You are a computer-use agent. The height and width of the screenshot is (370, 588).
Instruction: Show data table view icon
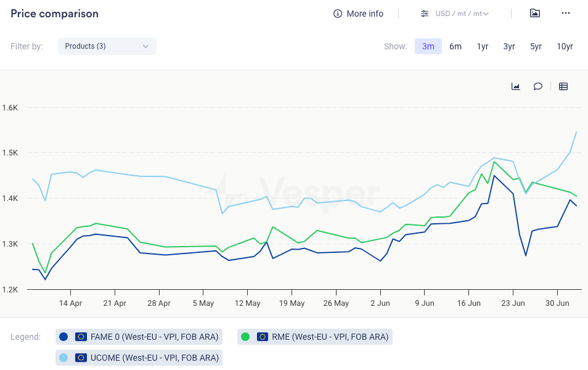pyautogui.click(x=563, y=86)
